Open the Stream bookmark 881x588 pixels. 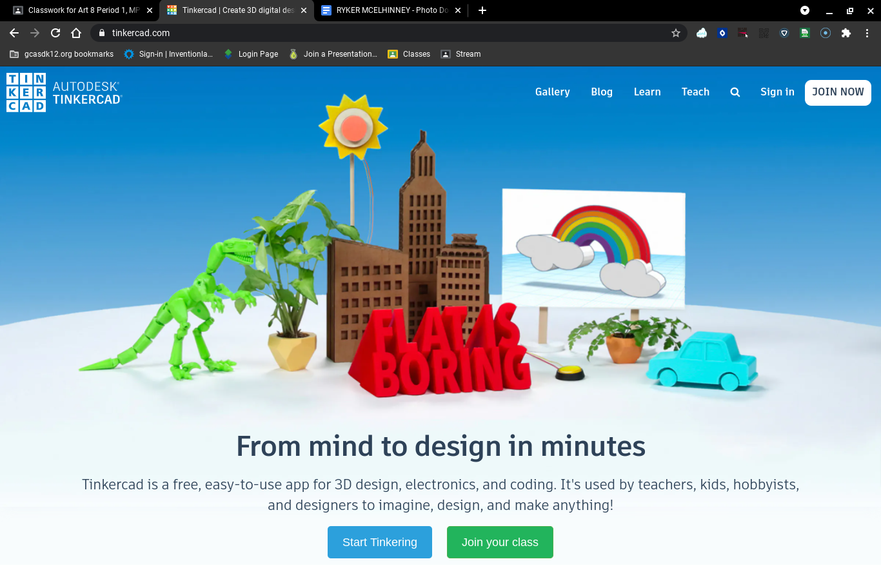click(460, 54)
